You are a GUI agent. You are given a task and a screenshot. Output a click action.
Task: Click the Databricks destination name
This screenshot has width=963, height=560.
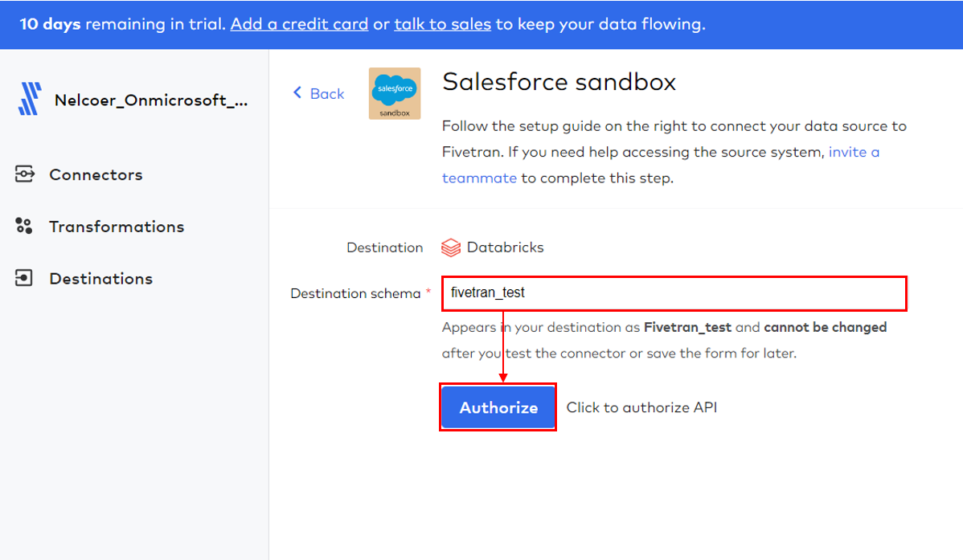[505, 247]
